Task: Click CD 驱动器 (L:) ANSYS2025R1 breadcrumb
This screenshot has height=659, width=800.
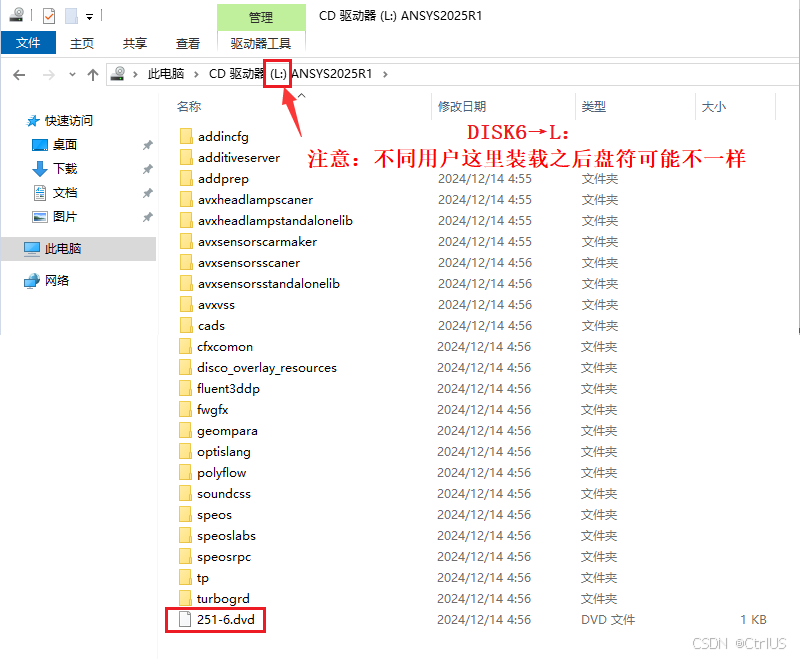Action: point(290,74)
